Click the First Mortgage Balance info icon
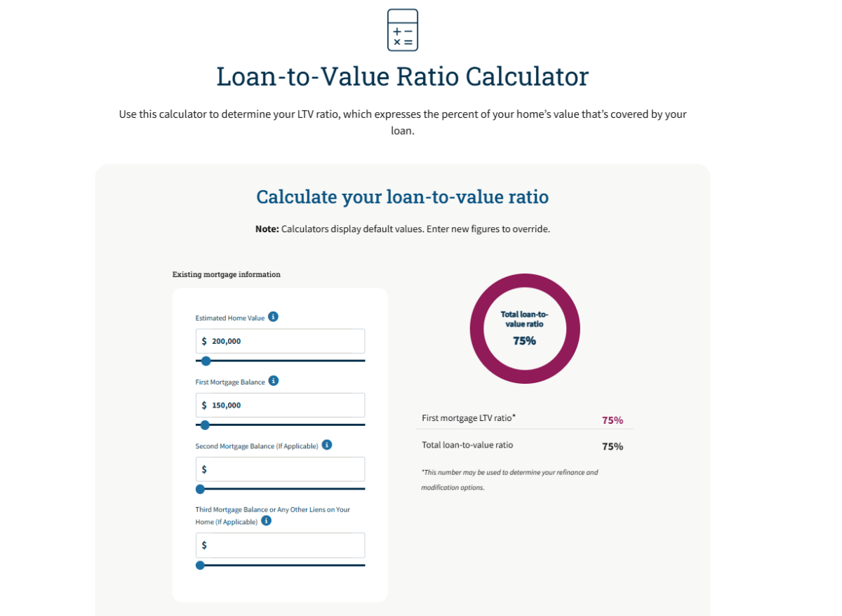The width and height of the screenshot is (842, 616). (274, 381)
